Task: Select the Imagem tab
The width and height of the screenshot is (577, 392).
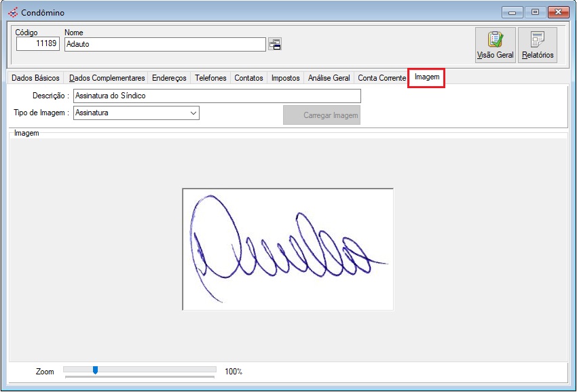Action: [x=426, y=77]
